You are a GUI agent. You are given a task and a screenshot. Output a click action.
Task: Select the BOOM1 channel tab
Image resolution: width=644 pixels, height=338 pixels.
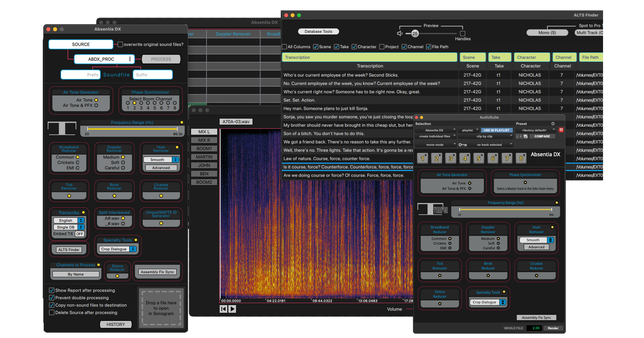[x=204, y=149]
